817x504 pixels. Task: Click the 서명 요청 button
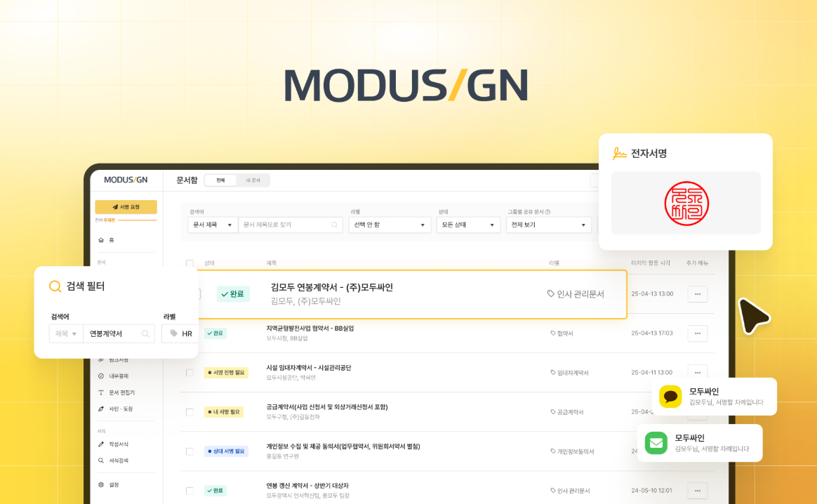click(x=126, y=207)
